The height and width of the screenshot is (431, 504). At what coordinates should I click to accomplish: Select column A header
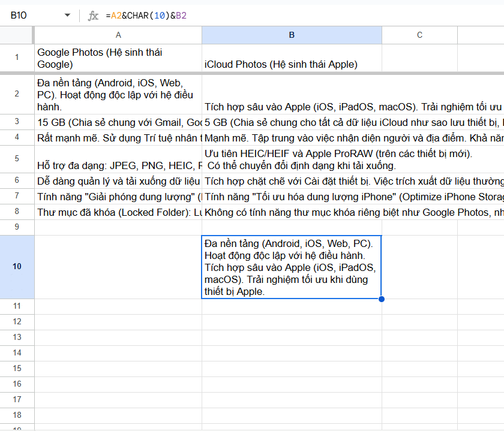pos(118,35)
